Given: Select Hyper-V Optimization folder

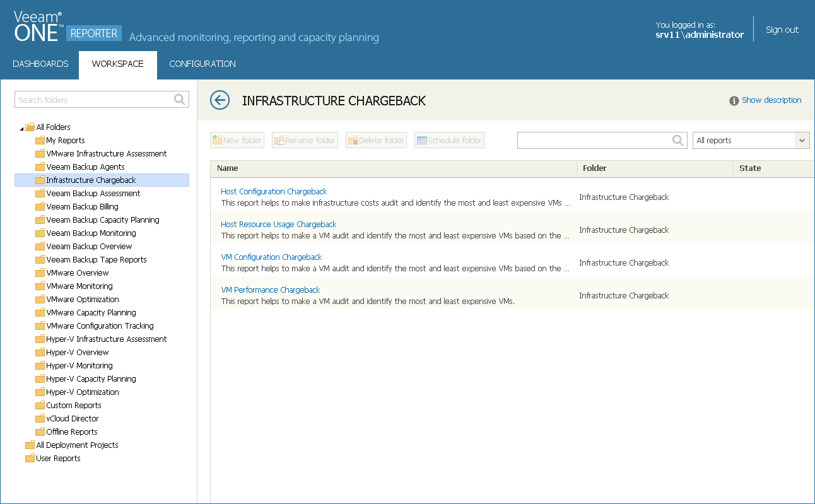Looking at the screenshot, I should (x=83, y=392).
